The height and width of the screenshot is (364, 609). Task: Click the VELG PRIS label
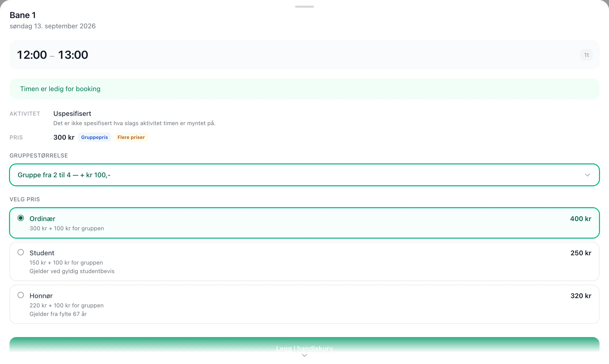[x=25, y=199]
